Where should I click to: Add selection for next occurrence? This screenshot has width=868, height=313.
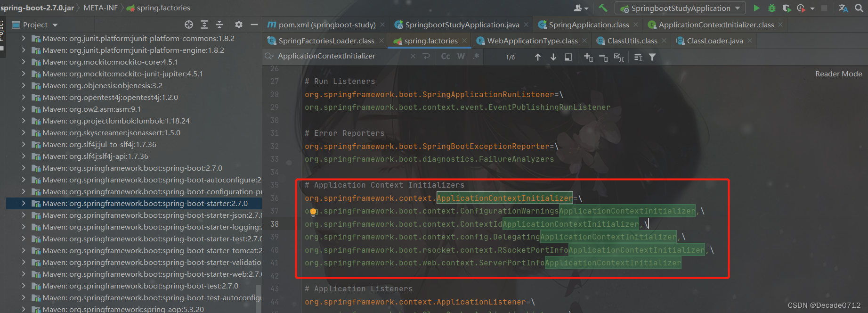click(588, 57)
